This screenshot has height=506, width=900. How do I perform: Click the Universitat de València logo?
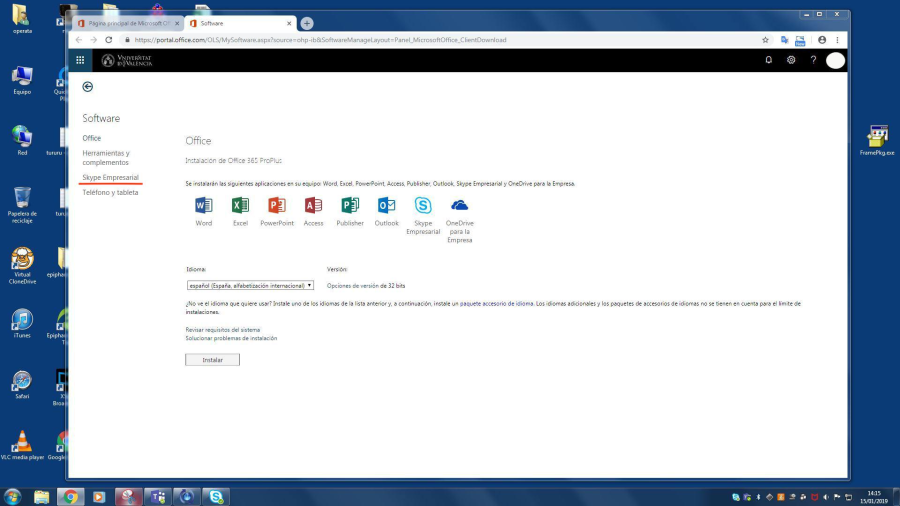click(x=127, y=60)
